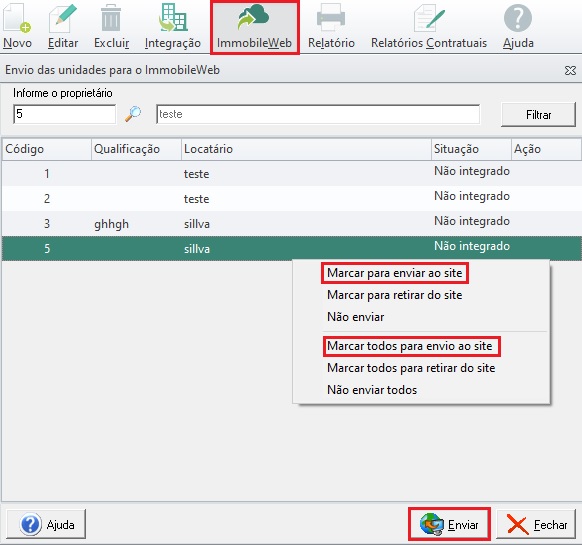Screen dimensions: 582x545
Task: Click the Ajuda question mark toolbar icon
Action: click(518, 18)
